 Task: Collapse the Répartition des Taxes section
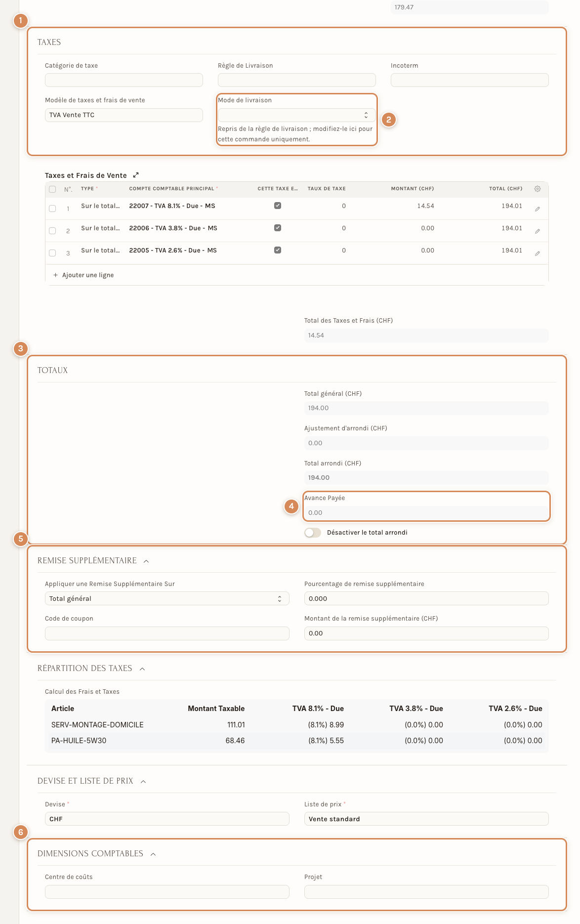click(x=142, y=669)
